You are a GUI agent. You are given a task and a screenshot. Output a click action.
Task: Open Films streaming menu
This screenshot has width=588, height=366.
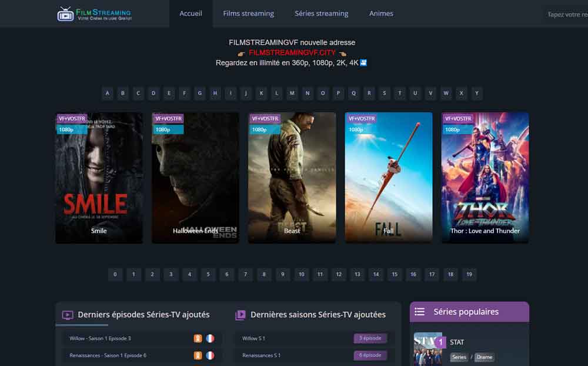[248, 14]
